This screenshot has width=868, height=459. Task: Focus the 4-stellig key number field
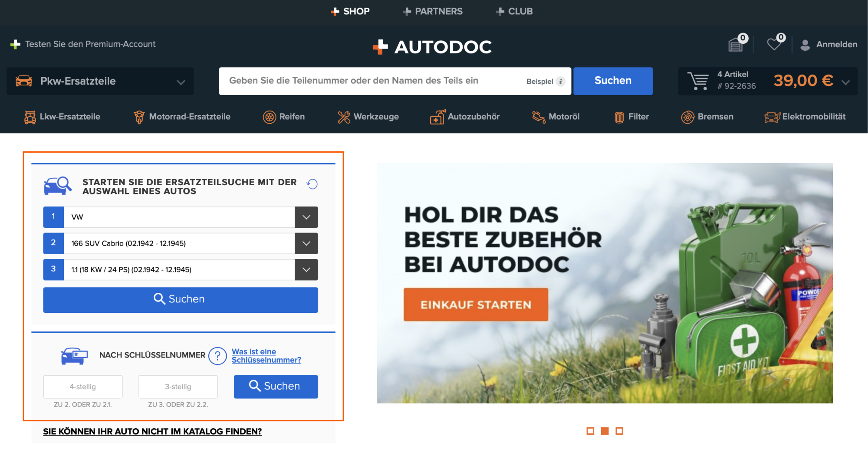coord(83,387)
